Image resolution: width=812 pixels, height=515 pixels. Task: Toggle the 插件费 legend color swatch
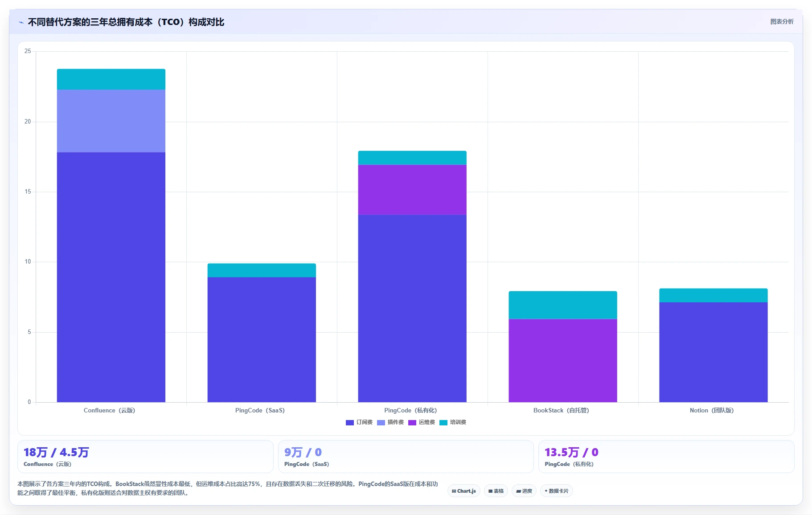[x=381, y=422]
